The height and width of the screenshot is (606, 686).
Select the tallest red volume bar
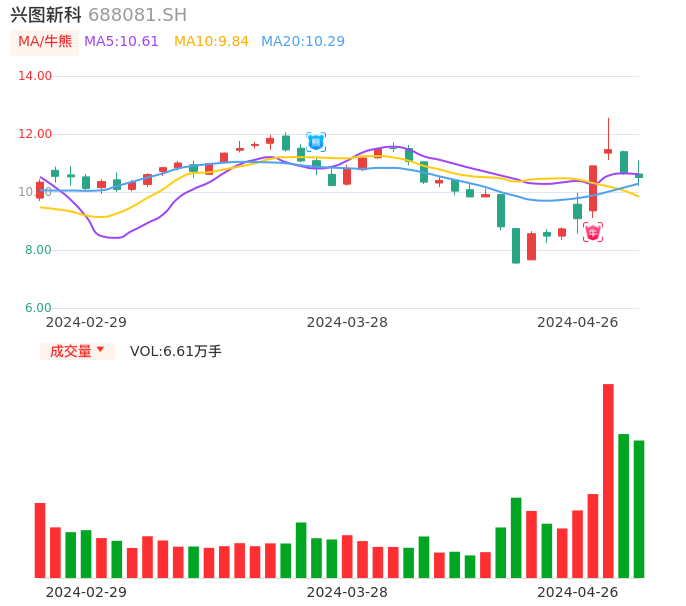click(608, 480)
